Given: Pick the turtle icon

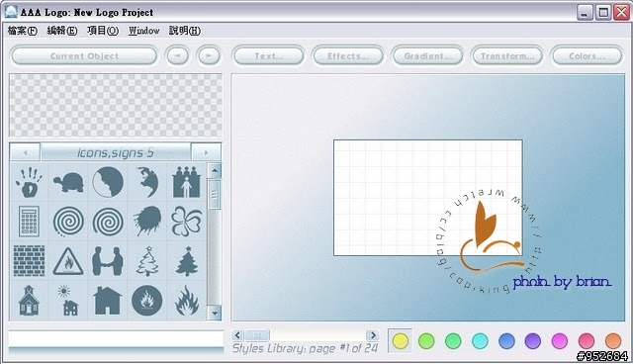Looking at the screenshot, I should point(68,182).
